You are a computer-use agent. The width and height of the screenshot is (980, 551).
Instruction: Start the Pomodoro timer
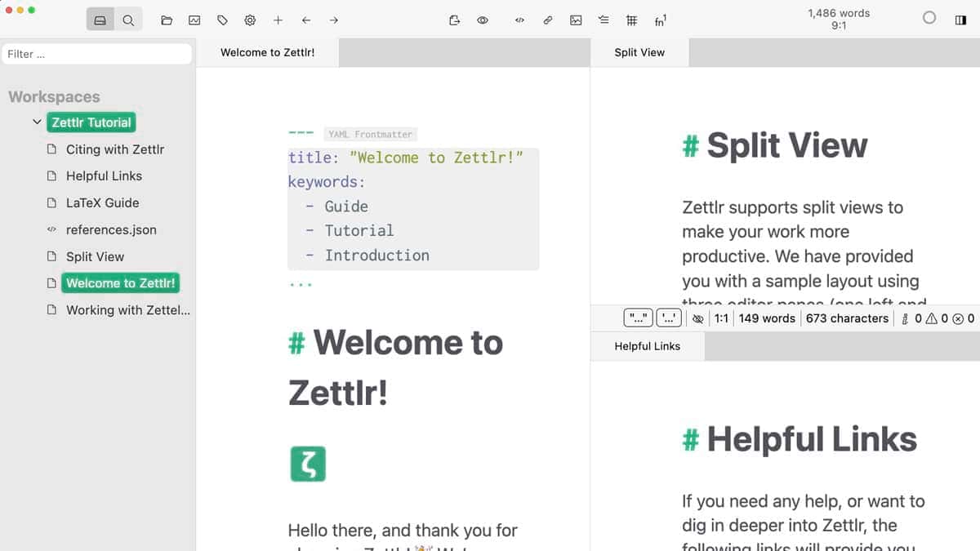tap(928, 16)
